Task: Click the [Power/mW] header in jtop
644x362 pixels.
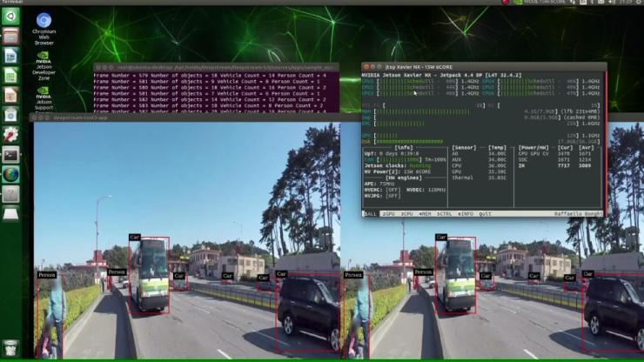Action: point(533,148)
